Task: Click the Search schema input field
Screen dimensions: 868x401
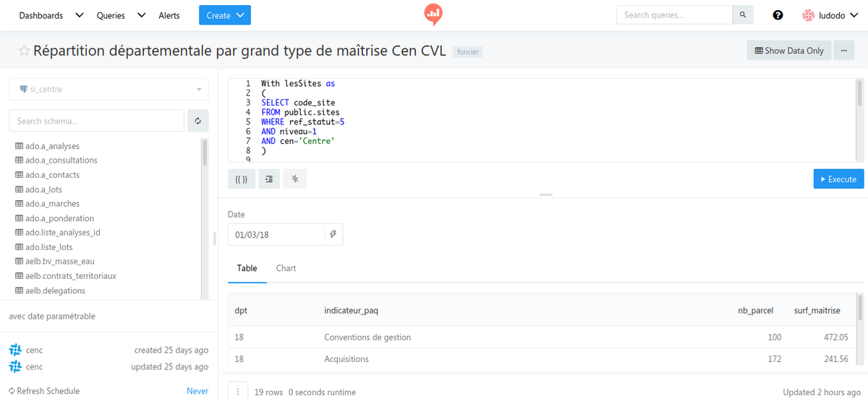Action: 96,121
